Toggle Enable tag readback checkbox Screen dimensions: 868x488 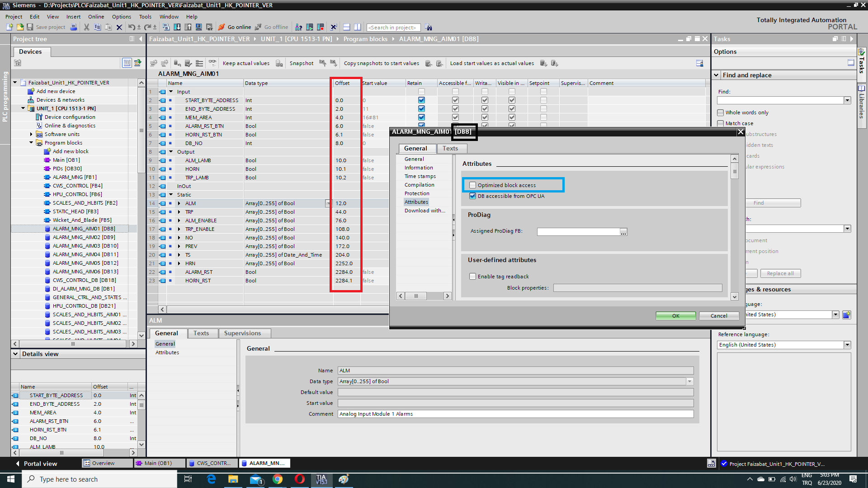pyautogui.click(x=472, y=277)
